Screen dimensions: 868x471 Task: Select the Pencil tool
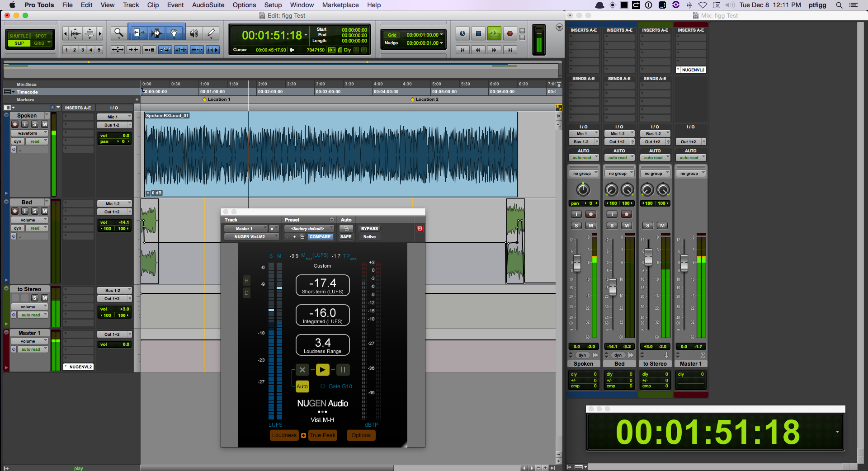[x=211, y=33]
